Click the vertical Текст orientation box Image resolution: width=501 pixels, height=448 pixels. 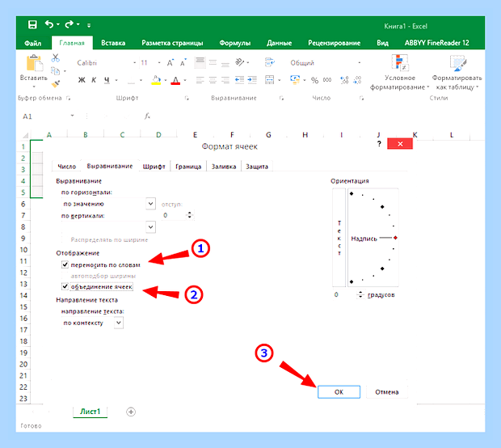(339, 237)
